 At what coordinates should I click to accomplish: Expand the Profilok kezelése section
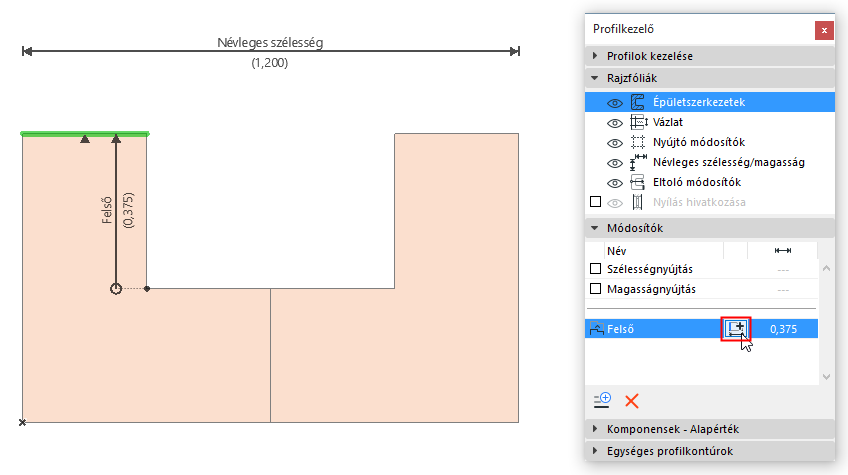(595, 56)
